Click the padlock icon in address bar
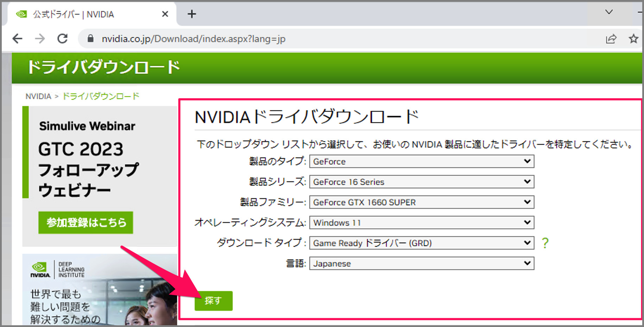644x327 pixels. point(90,39)
